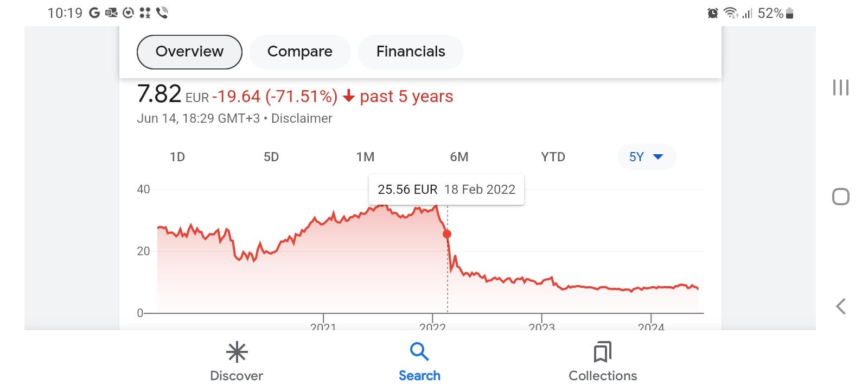Screen dimensions: 868x391
Task: Choose the YTD chart range
Action: 553,157
